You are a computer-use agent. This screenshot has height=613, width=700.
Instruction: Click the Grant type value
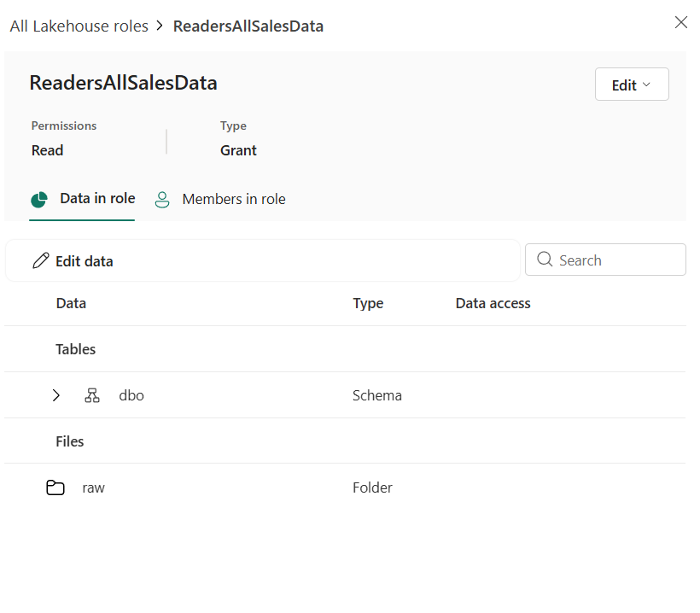[238, 150]
